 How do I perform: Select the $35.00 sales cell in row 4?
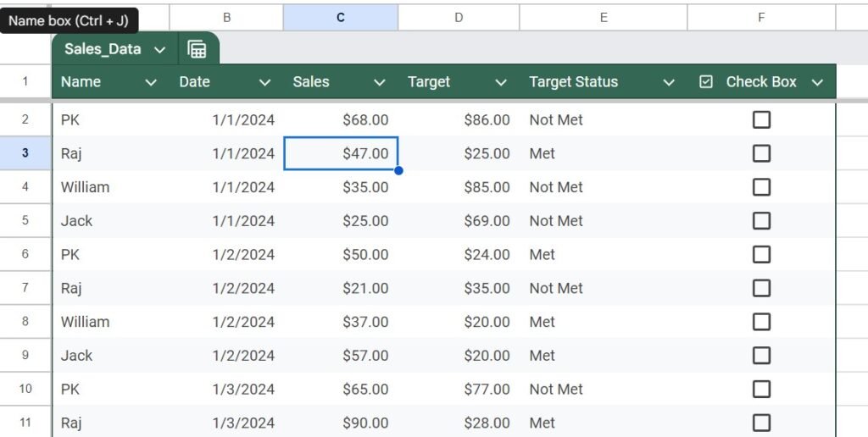[x=341, y=187]
